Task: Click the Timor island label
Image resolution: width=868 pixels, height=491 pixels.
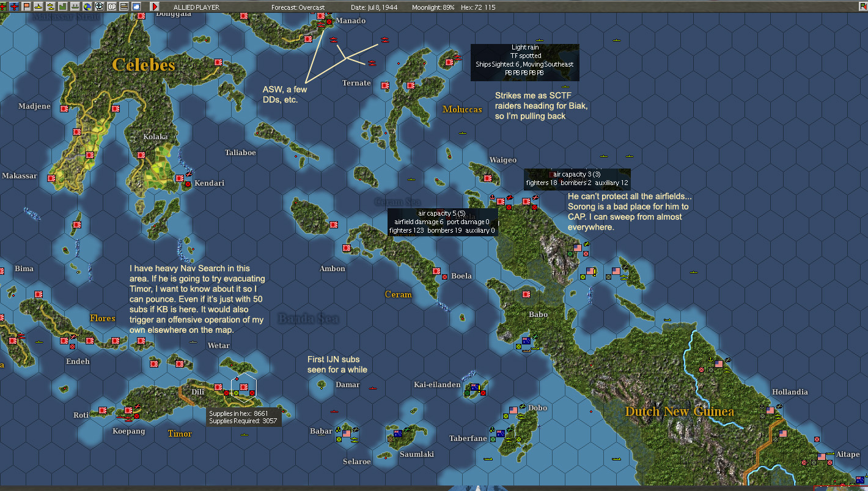Action: [x=180, y=434]
